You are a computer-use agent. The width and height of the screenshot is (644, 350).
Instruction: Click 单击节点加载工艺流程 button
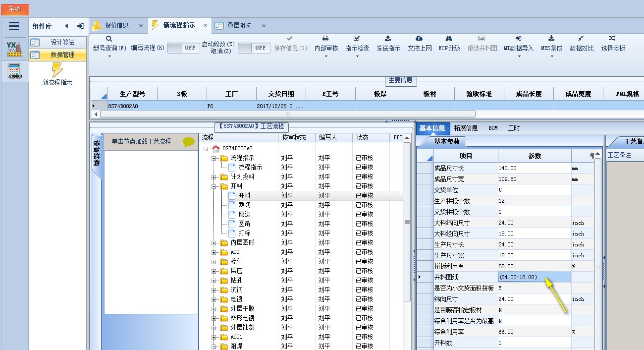coord(151,142)
